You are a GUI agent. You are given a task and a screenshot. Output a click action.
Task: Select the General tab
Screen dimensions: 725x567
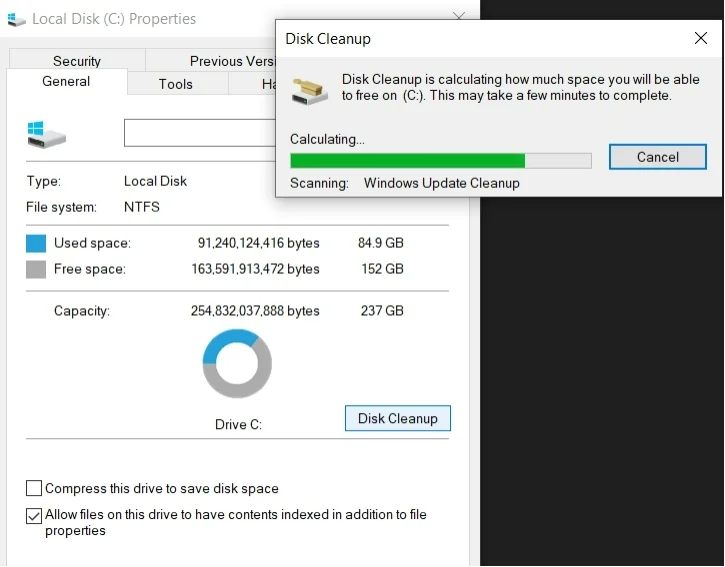click(66, 82)
